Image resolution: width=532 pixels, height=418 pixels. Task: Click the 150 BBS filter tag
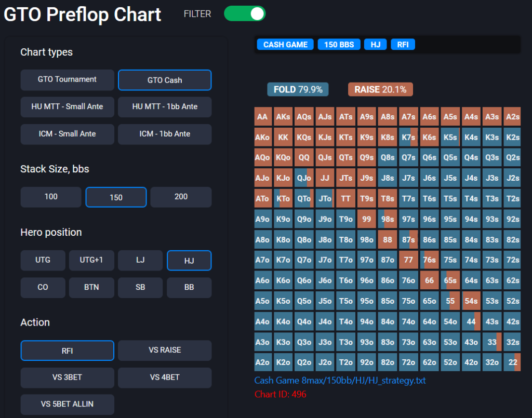click(339, 45)
